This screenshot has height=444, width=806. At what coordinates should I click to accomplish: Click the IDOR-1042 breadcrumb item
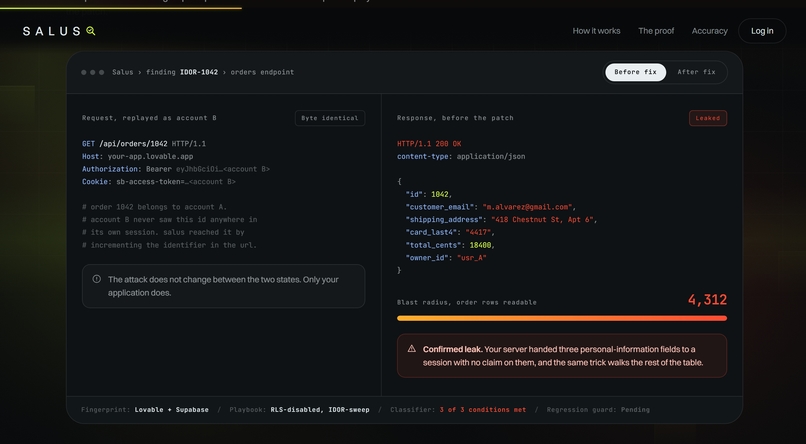(x=199, y=72)
